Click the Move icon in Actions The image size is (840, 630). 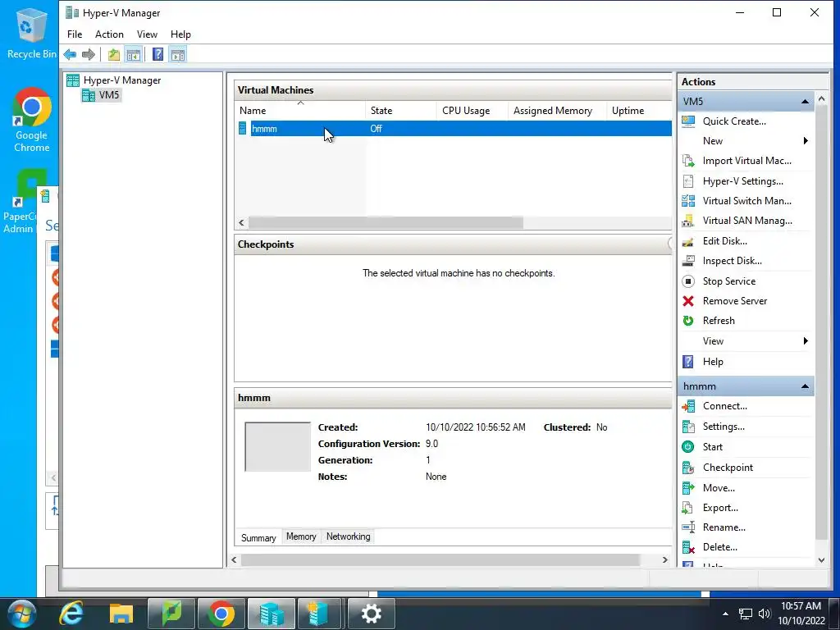688,488
